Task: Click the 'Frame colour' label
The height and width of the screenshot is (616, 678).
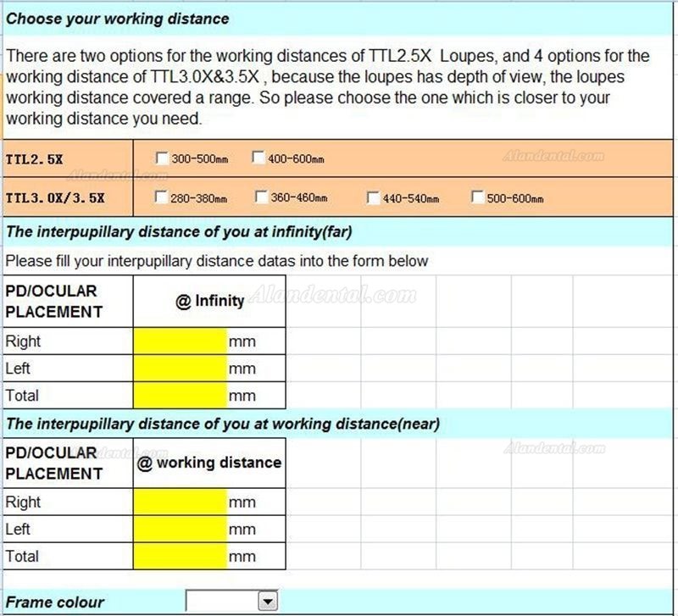Action: click(56, 602)
